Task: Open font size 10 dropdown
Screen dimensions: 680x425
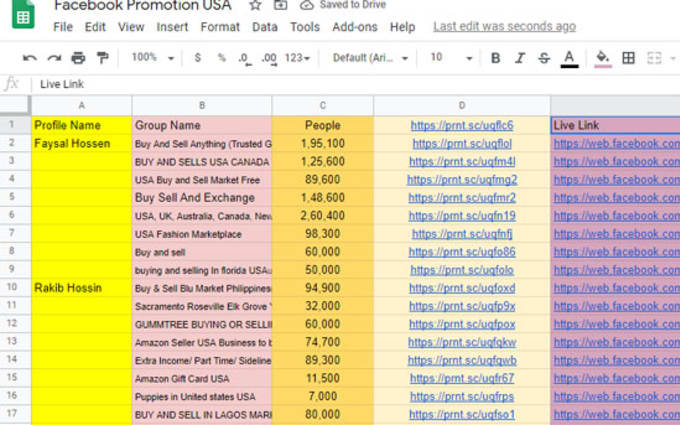Action: tap(451, 58)
